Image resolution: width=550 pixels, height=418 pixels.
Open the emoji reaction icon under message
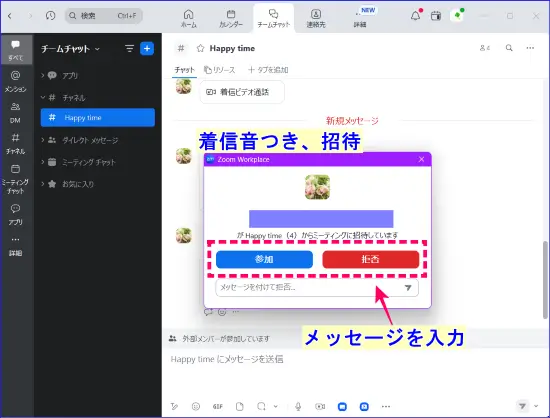click(x=222, y=312)
